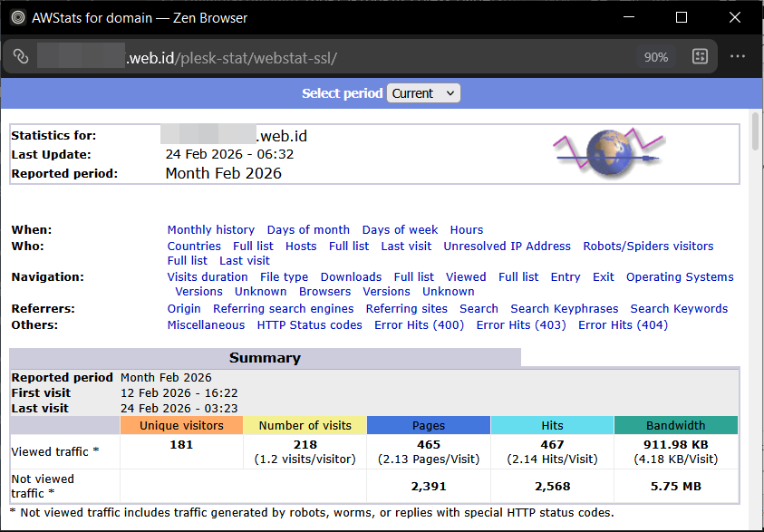Open Last visit link after Hosts Full list
764x532 pixels.
(x=406, y=246)
